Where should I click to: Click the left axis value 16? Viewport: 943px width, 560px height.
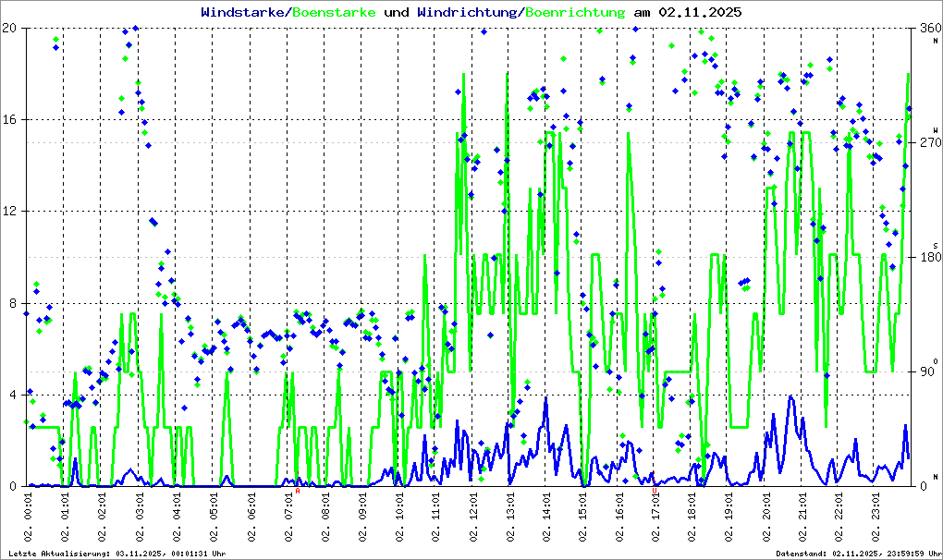click(9, 119)
